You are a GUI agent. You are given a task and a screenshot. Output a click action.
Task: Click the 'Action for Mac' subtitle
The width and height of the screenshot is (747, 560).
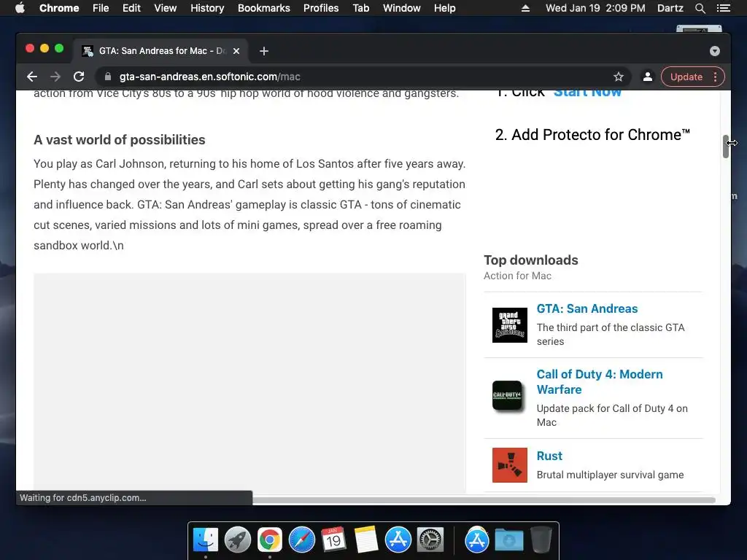coord(517,276)
